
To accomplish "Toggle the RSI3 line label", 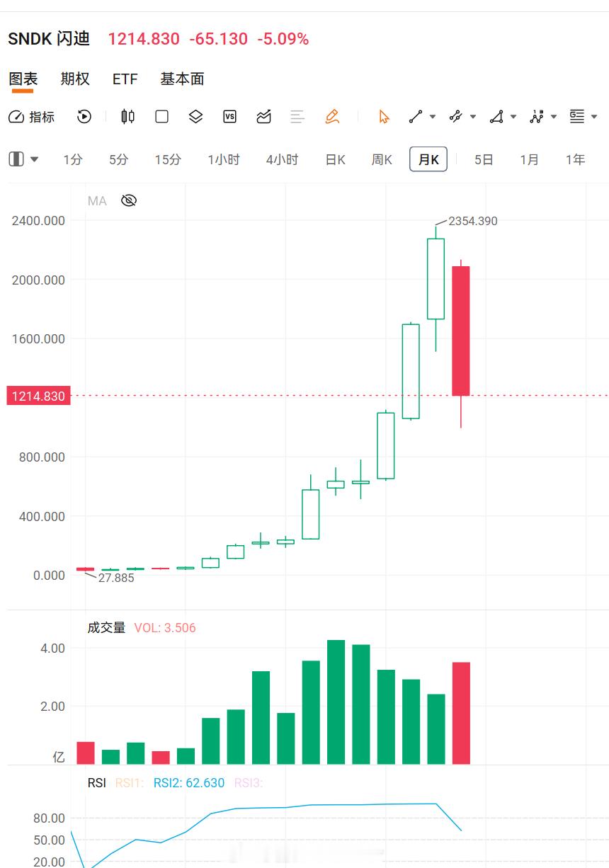I will (x=249, y=783).
